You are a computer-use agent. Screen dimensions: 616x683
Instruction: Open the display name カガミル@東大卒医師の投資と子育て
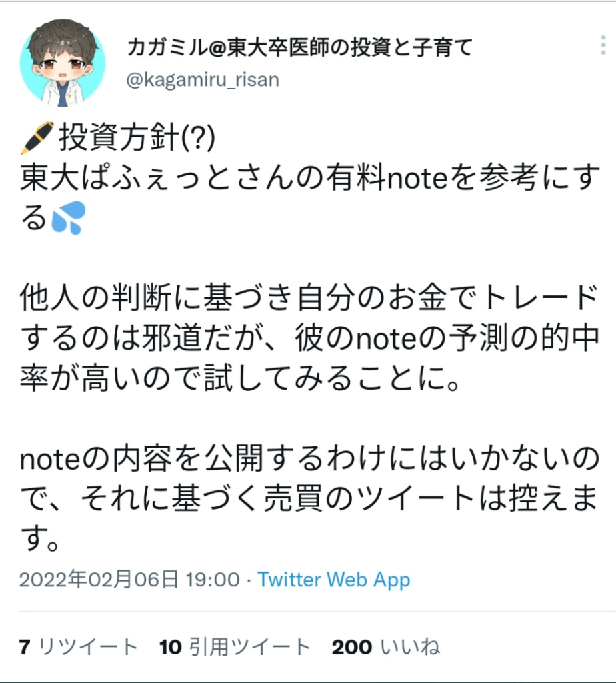pyautogui.click(x=301, y=47)
